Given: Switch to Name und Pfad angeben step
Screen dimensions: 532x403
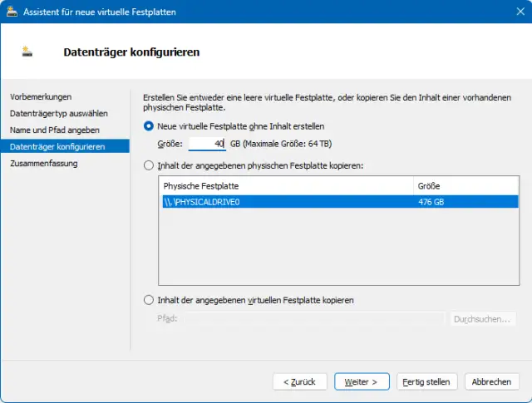Looking at the screenshot, I should [54, 130].
